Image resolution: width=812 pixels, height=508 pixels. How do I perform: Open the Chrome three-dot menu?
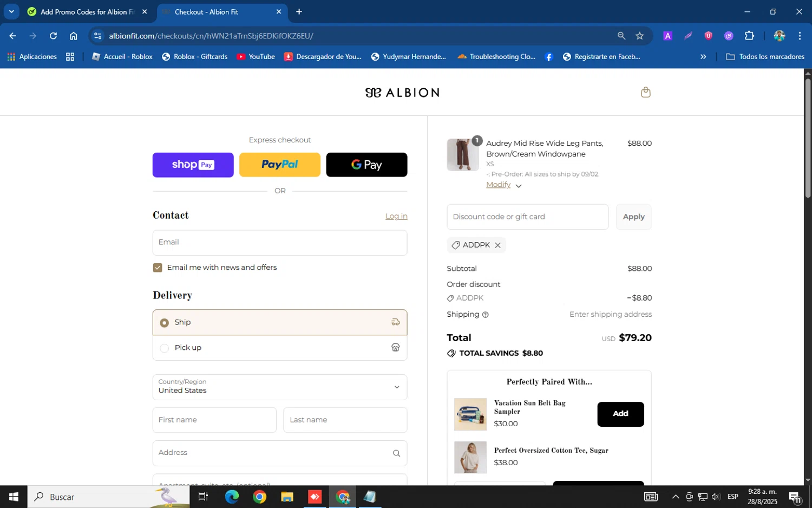click(x=800, y=36)
